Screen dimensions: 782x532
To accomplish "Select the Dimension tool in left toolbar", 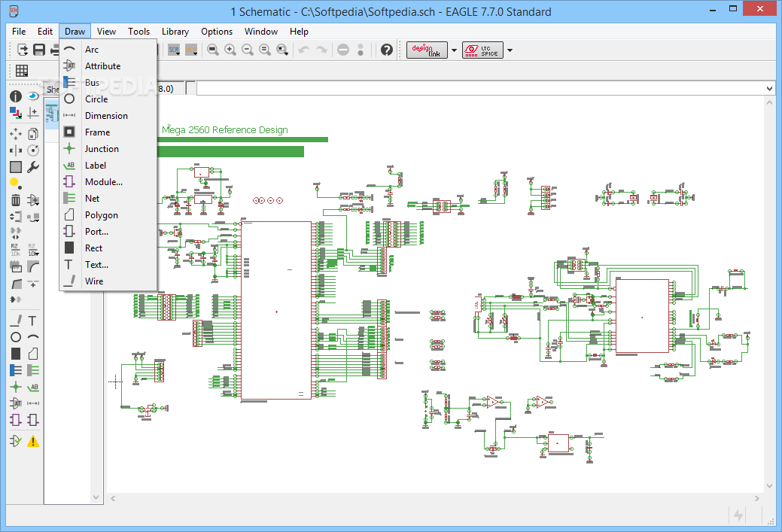I will point(33,403).
